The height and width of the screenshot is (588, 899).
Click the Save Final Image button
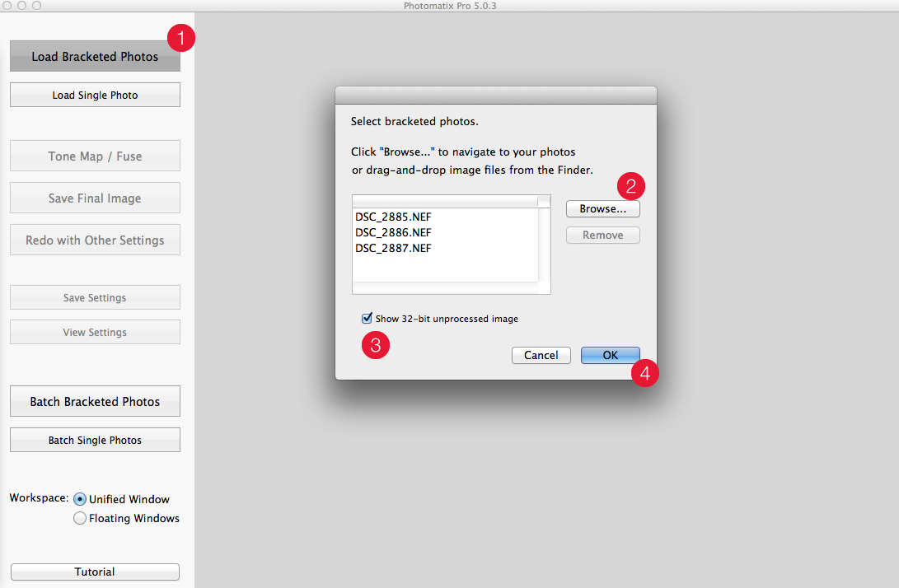[95, 198]
